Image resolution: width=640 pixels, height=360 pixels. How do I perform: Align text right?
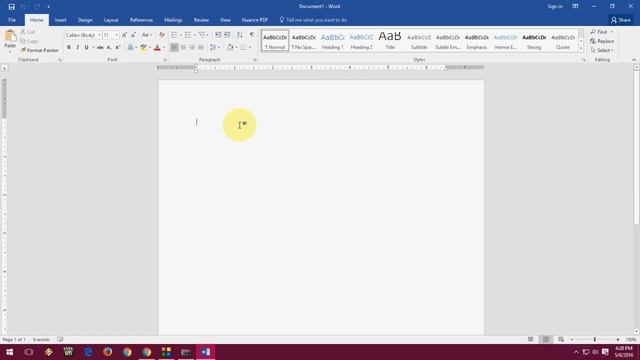pyautogui.click(x=192, y=48)
